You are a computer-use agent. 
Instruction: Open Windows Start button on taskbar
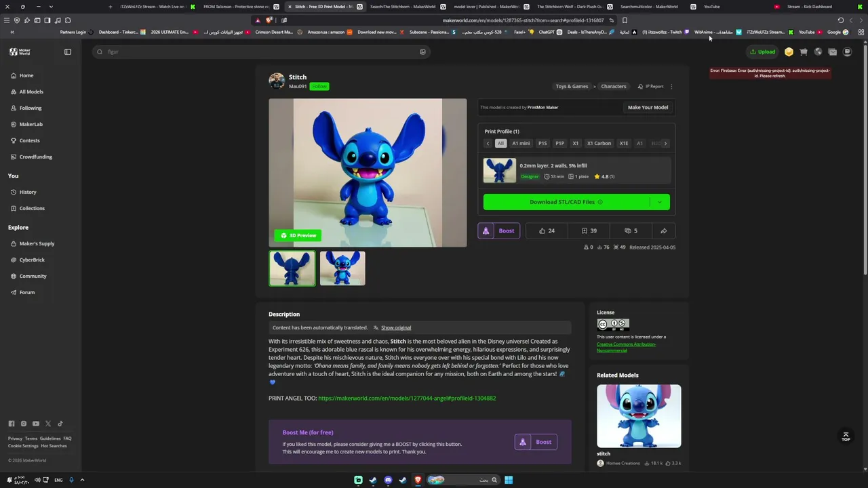coord(509,480)
